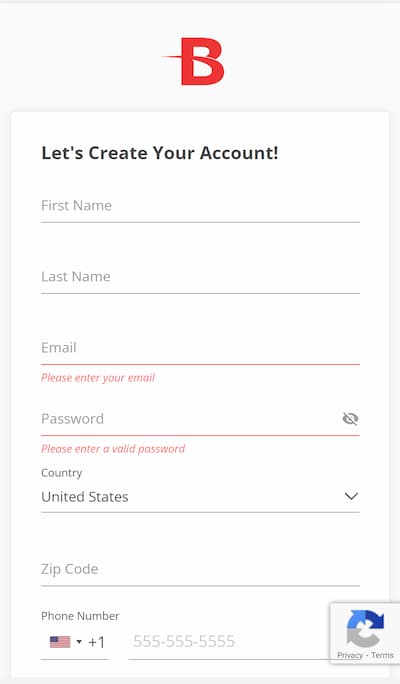Click the US flag icon
This screenshot has height=684, width=400.
60,642
